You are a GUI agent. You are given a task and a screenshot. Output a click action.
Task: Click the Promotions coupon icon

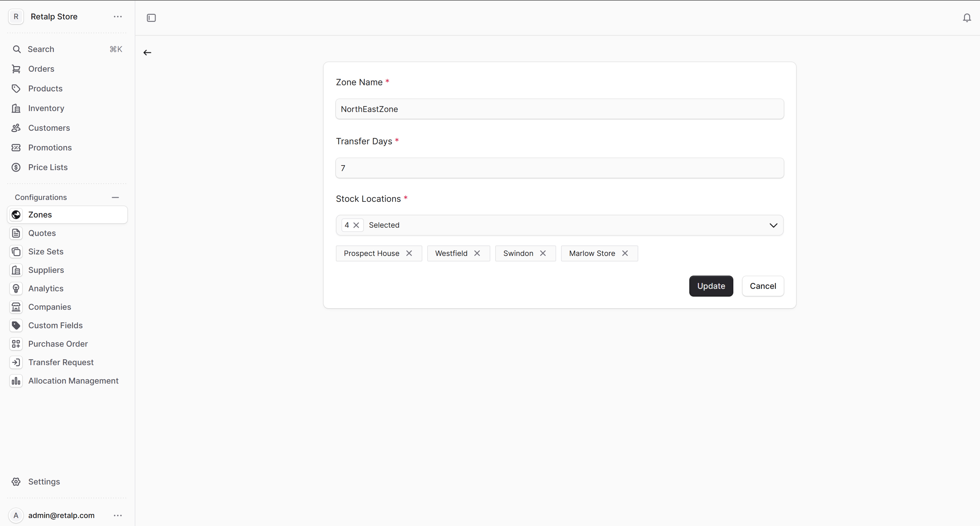tap(16, 147)
